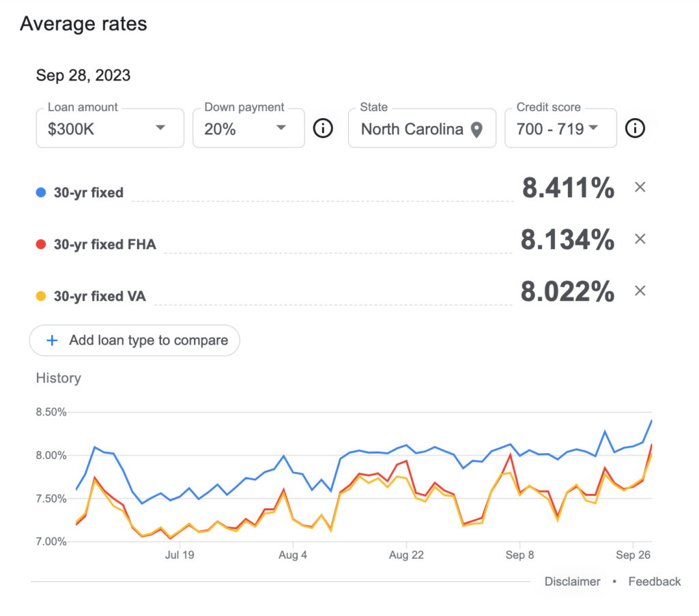
Task: Select the North Carolina State field
Action: (x=422, y=128)
